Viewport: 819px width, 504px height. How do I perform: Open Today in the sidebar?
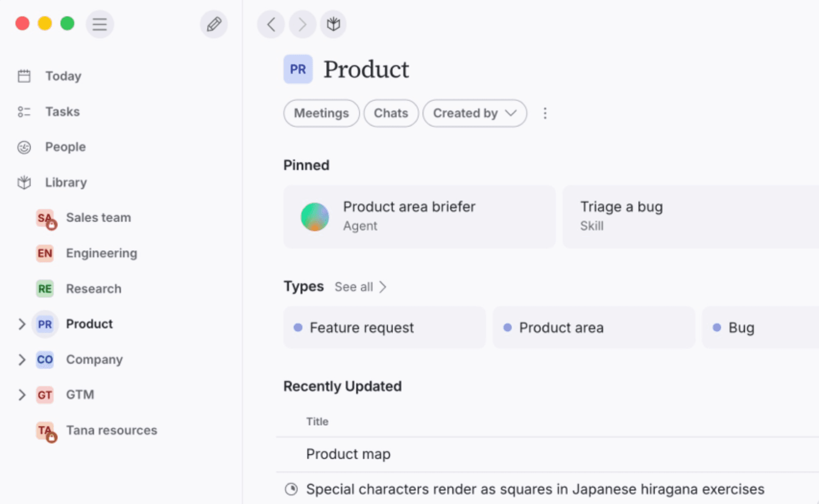(63, 76)
